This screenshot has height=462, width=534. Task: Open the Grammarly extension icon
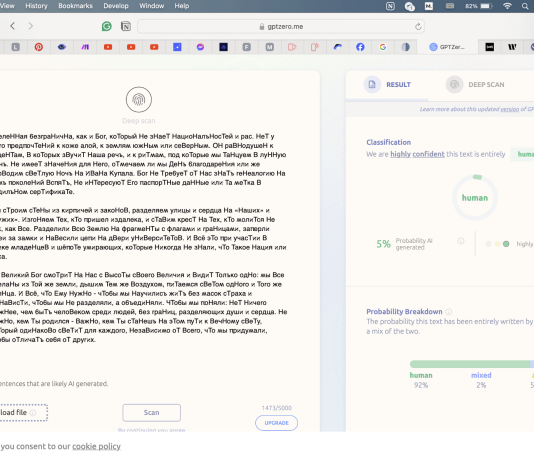107,26
